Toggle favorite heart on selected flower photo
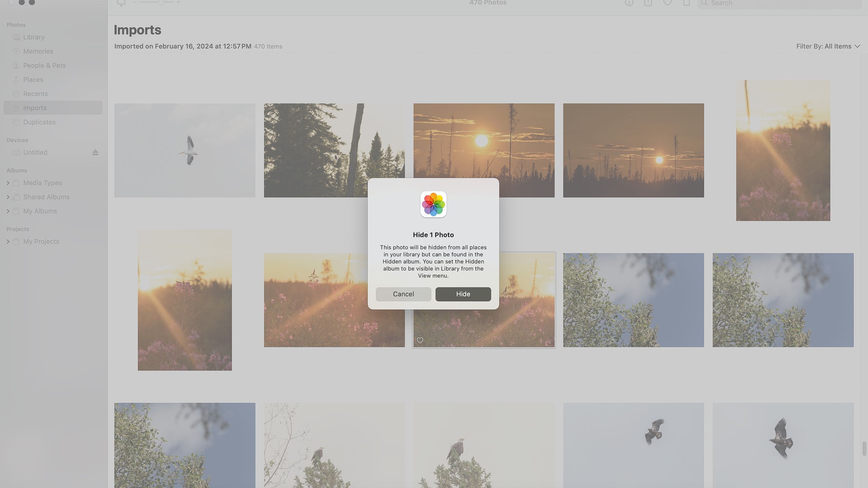The height and width of the screenshot is (488, 868). tap(420, 340)
